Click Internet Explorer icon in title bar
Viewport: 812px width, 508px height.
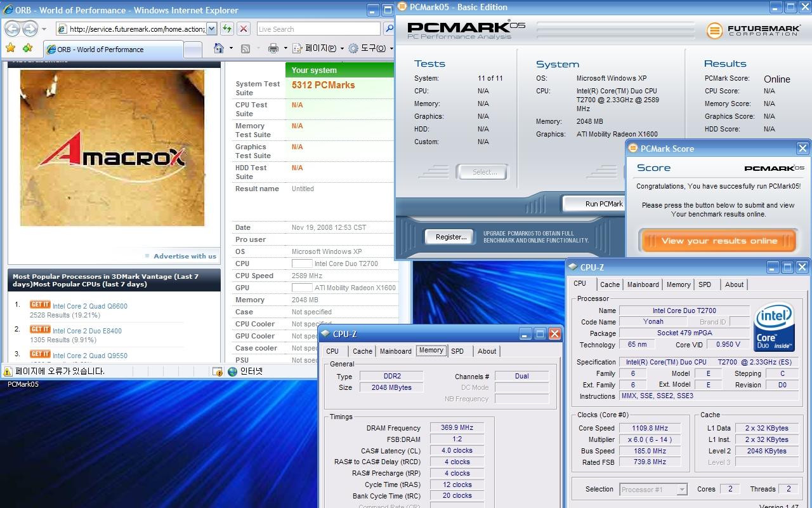click(x=8, y=10)
